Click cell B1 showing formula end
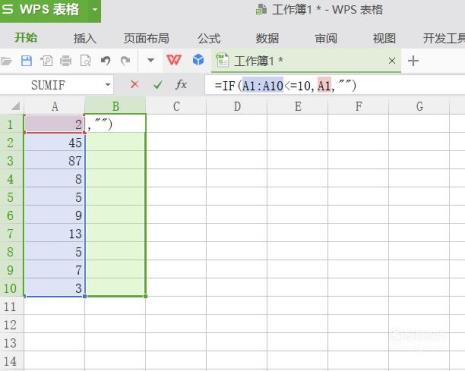This screenshot has height=371, width=465. 115,124
